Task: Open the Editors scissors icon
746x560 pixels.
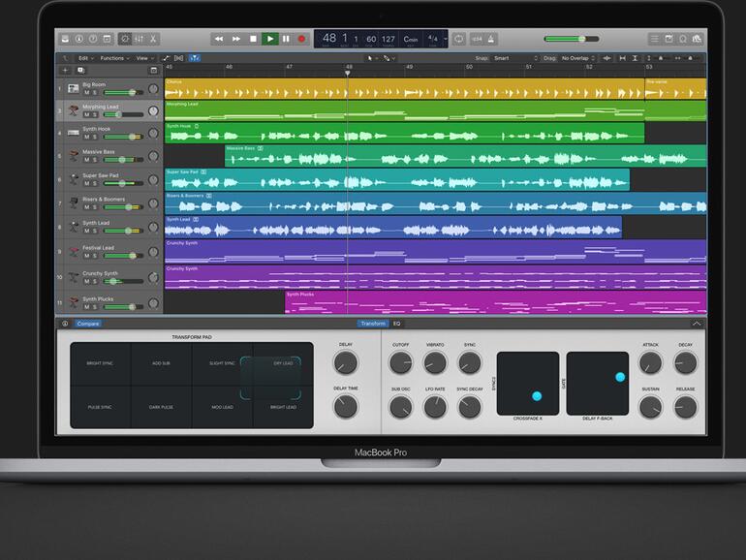Action: coord(153,39)
